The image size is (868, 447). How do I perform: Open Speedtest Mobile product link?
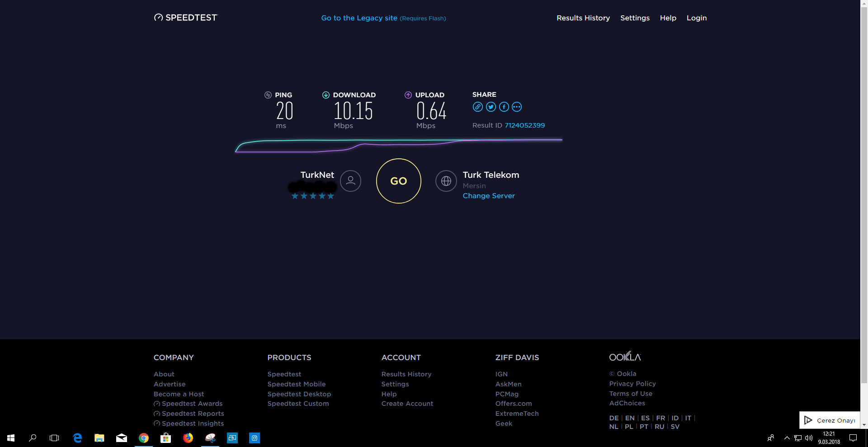coord(297,384)
